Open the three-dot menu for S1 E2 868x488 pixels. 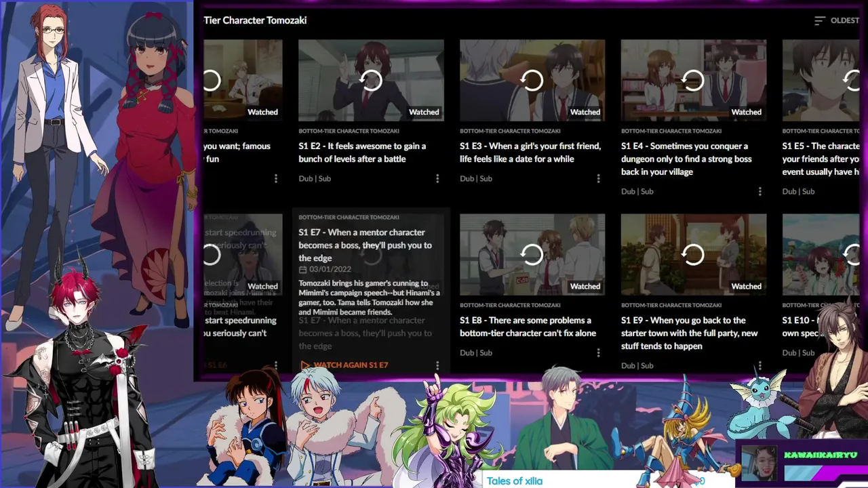click(x=437, y=178)
